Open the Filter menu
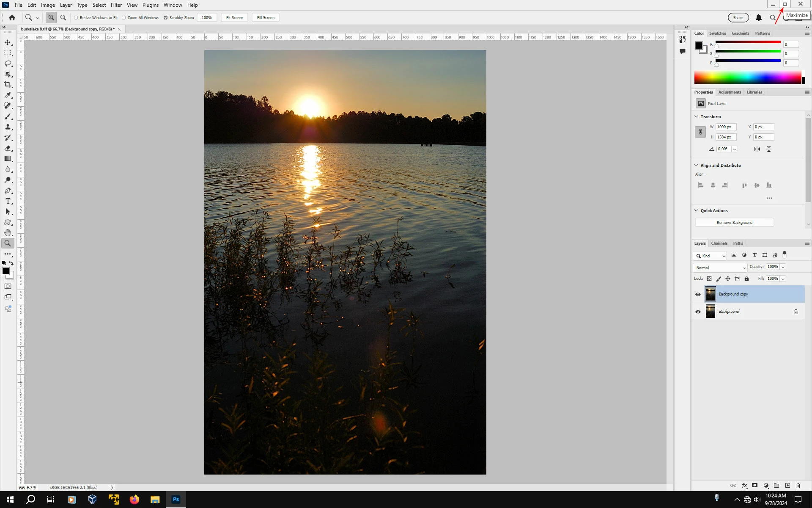The width and height of the screenshot is (812, 508). pyautogui.click(x=116, y=5)
